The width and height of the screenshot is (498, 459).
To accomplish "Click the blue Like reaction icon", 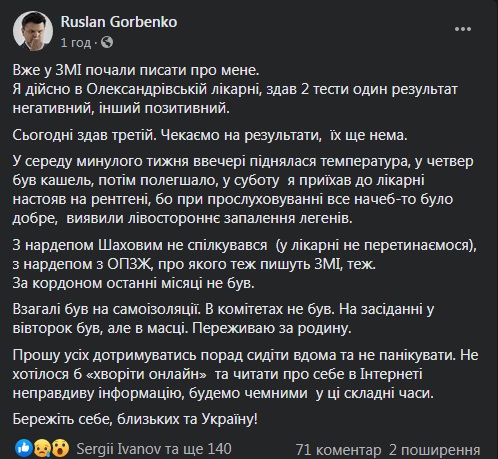I will (x=24, y=448).
